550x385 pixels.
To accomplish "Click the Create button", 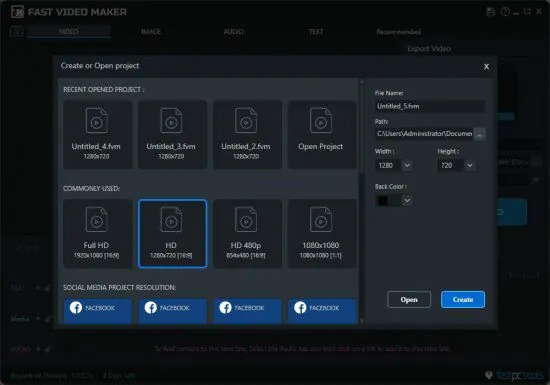I will [463, 299].
